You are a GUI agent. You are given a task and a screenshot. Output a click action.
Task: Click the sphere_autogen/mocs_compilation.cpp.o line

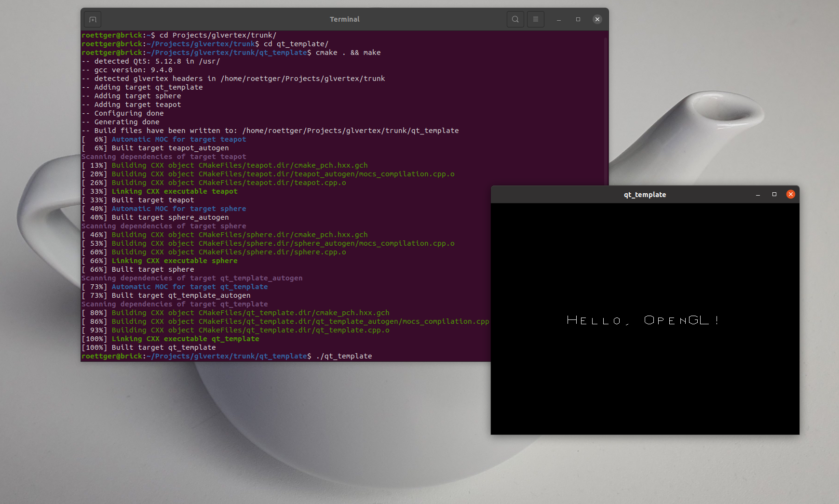tap(268, 243)
